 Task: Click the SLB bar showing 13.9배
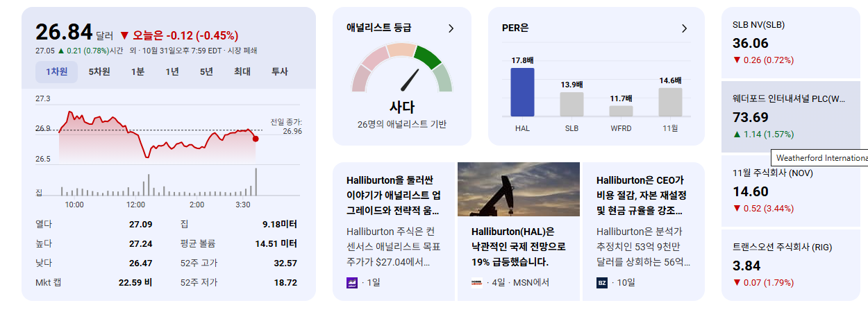[x=571, y=104]
